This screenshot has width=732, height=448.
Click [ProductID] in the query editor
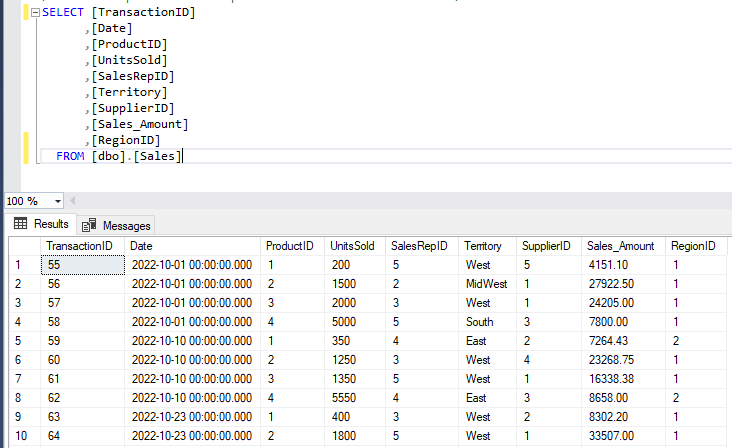pyautogui.click(x=129, y=44)
